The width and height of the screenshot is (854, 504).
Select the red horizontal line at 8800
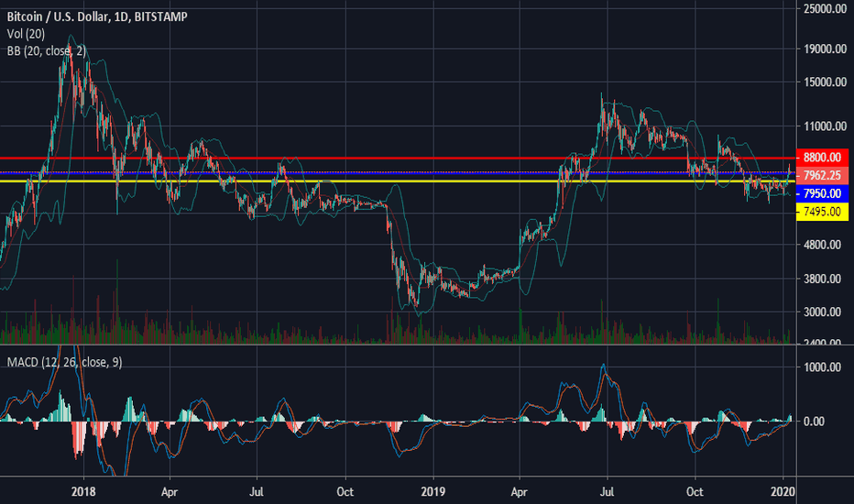[x=398, y=158]
